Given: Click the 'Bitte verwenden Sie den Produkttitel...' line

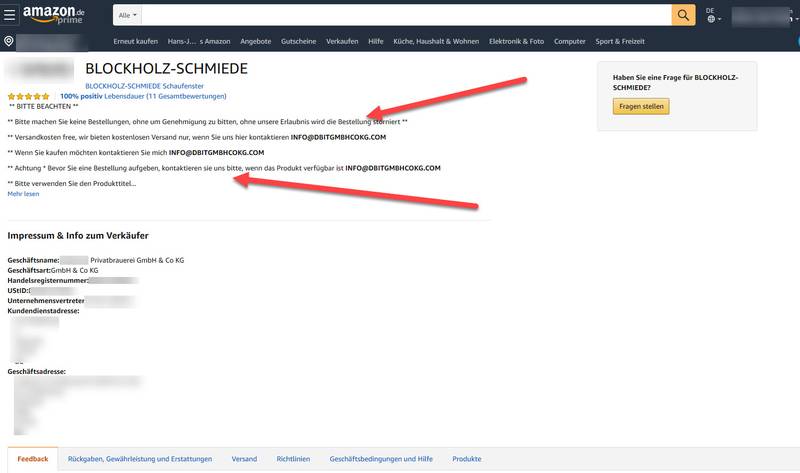Looking at the screenshot, I should [x=72, y=183].
